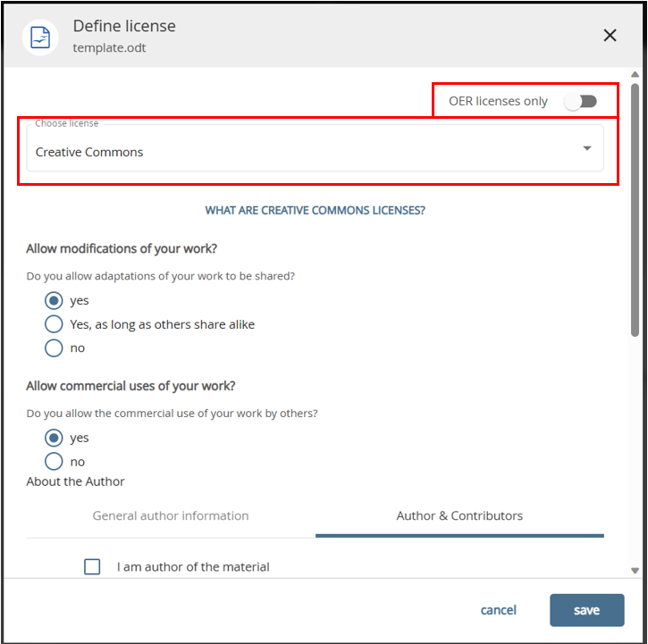Open the What are Creative Commons licenses link
Screen dimensions: 648x644
(315, 211)
